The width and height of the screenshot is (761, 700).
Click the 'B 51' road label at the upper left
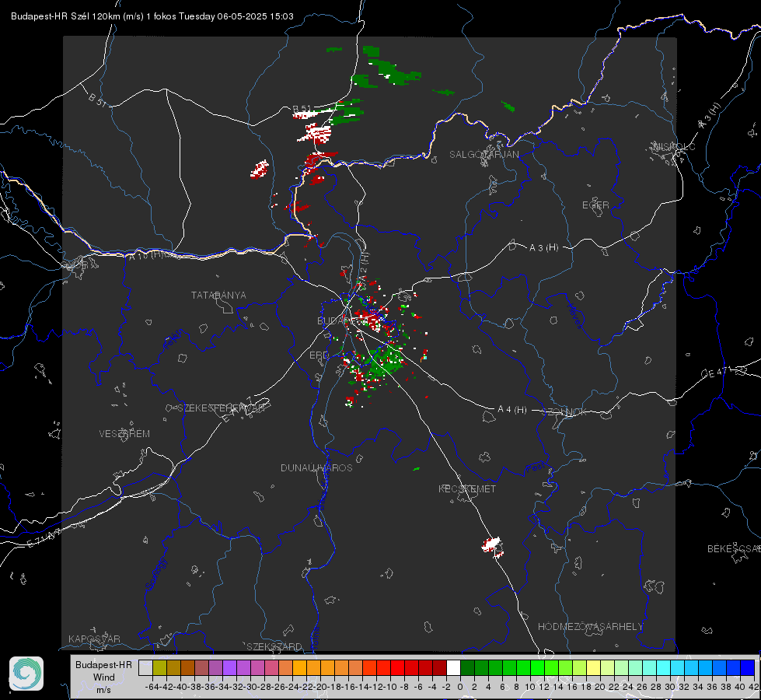pyautogui.click(x=97, y=99)
